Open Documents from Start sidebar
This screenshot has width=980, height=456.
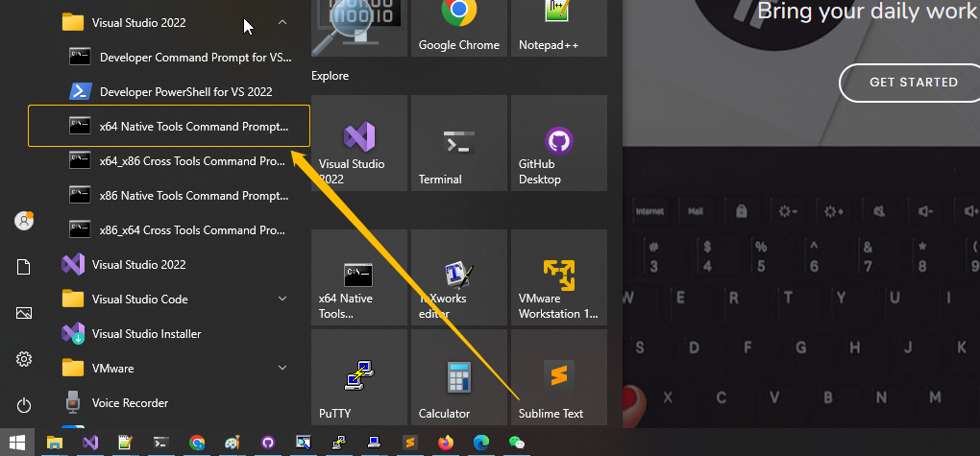click(x=24, y=267)
